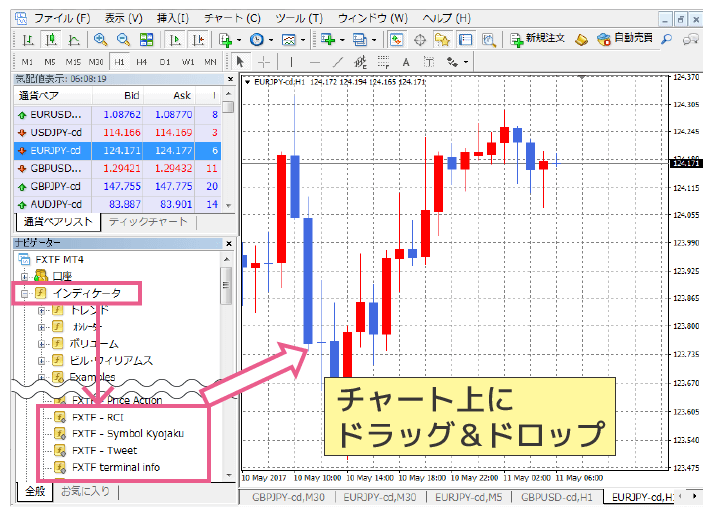
Task: Toggle the Navigator folder-star icon
Action: (442, 40)
